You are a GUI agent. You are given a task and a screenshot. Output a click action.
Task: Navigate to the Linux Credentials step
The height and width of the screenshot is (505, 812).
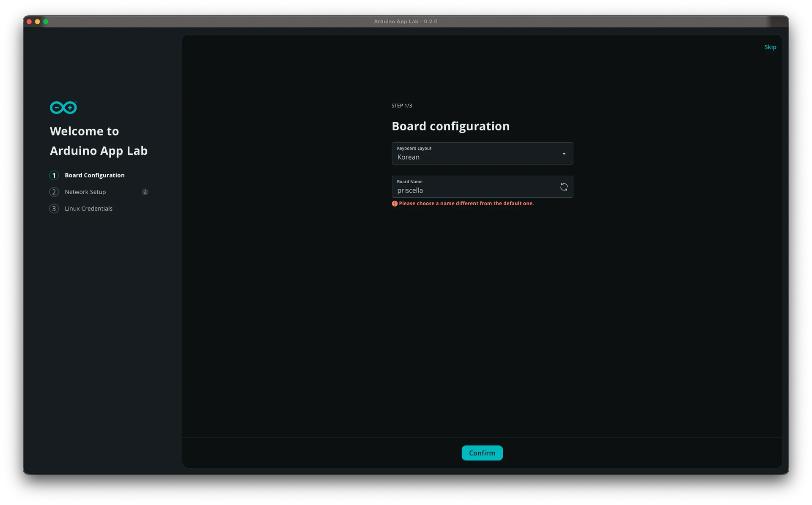[88, 208]
